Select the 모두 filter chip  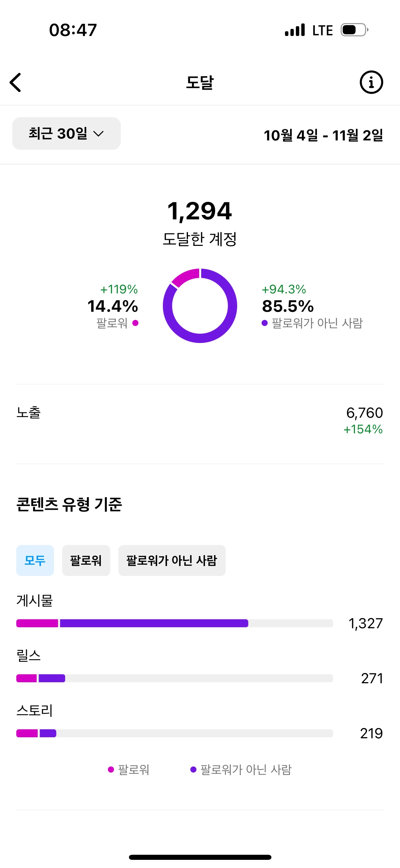click(35, 560)
